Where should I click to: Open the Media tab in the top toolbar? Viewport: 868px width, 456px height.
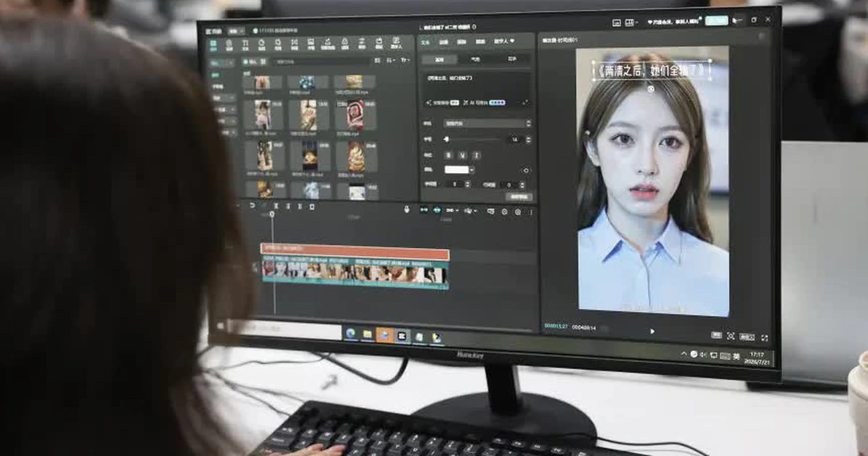coord(213,45)
